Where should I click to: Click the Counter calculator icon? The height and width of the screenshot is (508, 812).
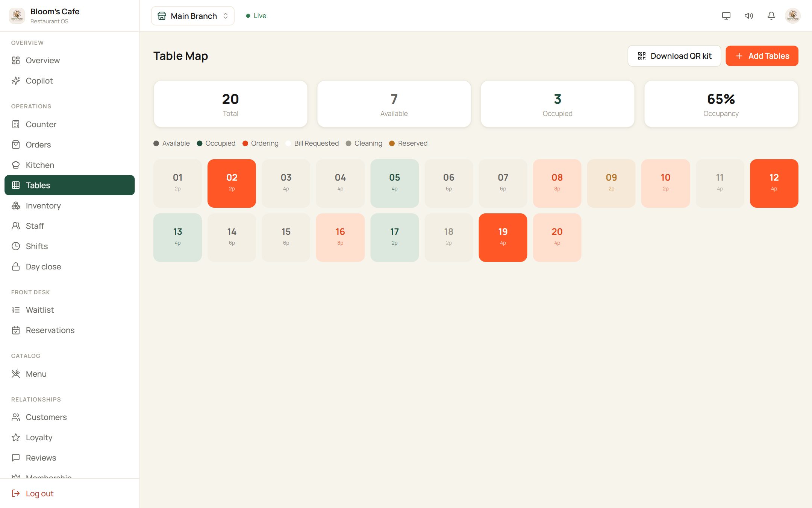coord(16,125)
